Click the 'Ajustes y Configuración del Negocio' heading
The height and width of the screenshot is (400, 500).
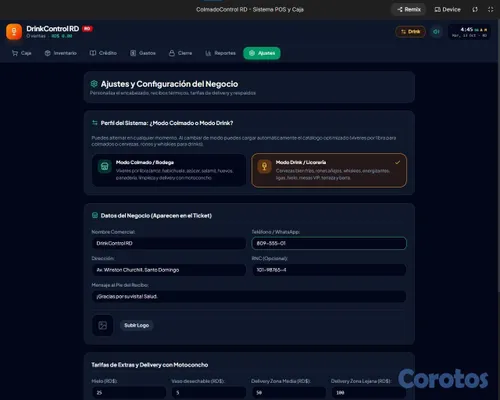(169, 84)
